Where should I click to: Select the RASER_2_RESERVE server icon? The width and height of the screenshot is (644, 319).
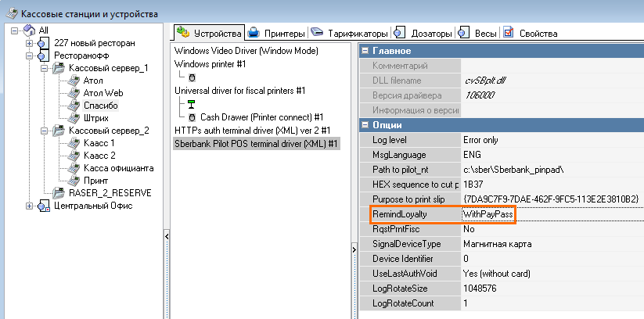[59, 193]
